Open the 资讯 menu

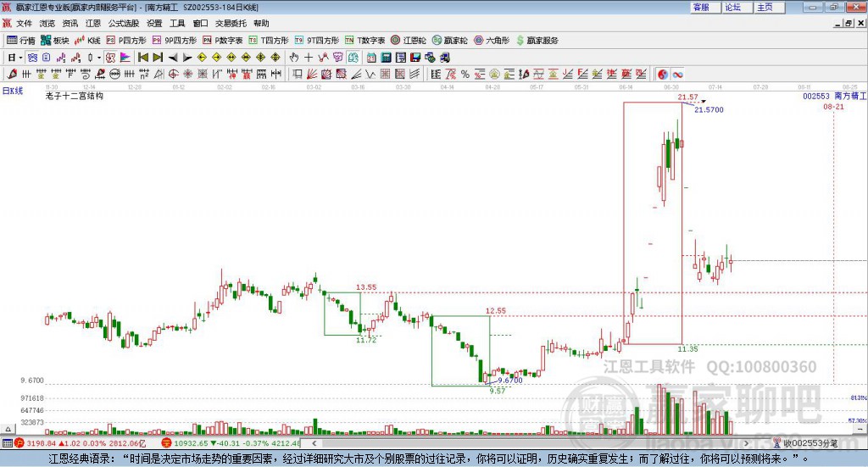click(x=70, y=23)
